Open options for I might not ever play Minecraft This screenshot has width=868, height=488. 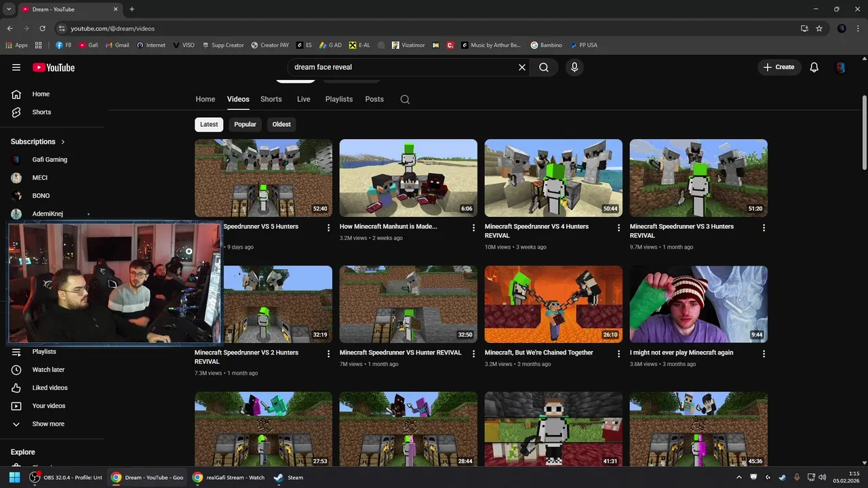[x=764, y=354]
